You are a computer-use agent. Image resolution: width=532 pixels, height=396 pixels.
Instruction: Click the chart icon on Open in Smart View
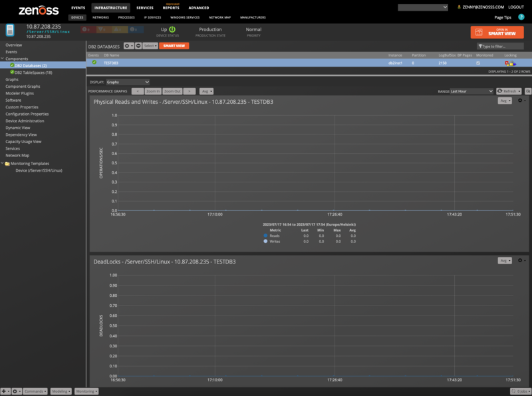pos(479,32)
